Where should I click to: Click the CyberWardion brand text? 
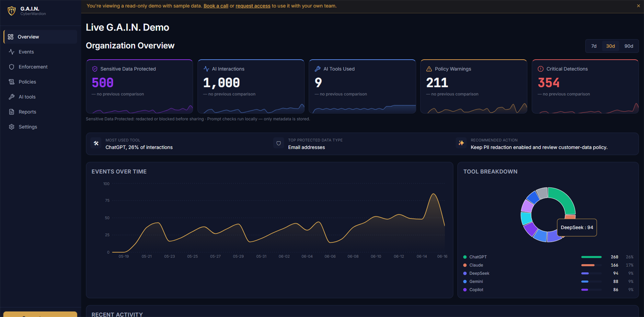(33, 14)
